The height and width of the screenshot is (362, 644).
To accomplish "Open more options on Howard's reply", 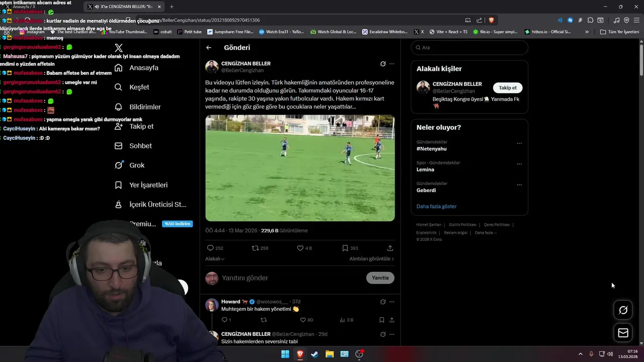I will point(392,302).
